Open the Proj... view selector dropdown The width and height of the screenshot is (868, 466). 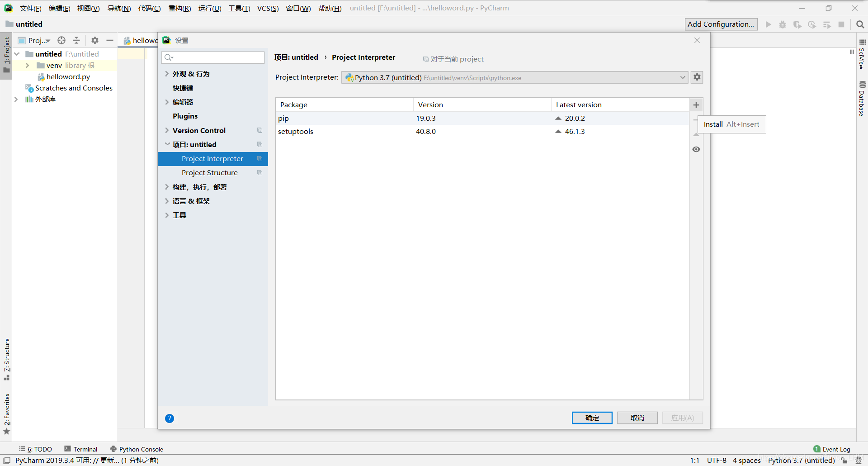pos(35,40)
